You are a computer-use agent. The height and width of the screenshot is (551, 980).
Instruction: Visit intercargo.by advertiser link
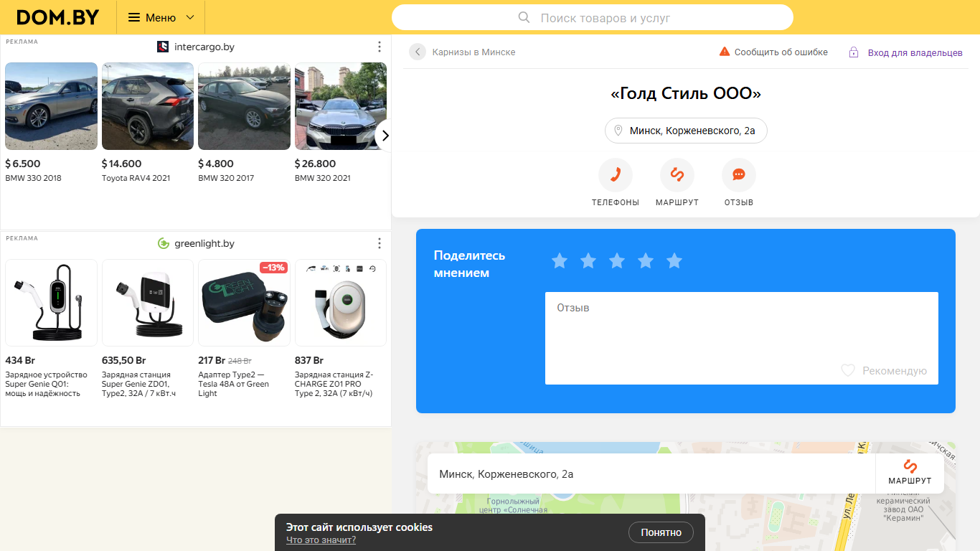204,47
